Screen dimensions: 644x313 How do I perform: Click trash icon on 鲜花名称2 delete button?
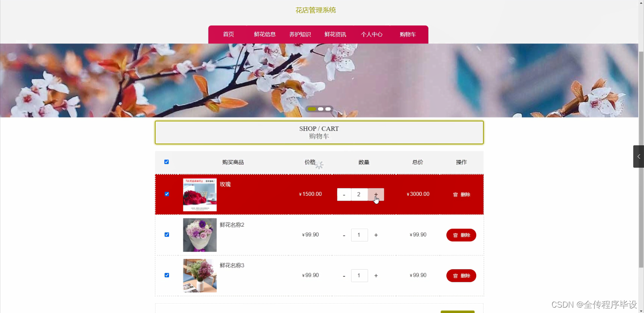456,235
